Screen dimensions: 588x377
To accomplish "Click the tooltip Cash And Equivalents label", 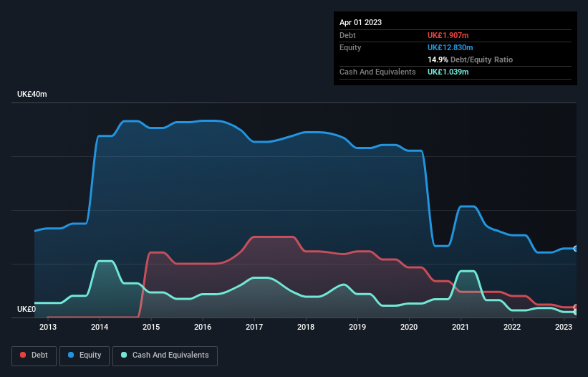I will coord(377,72).
